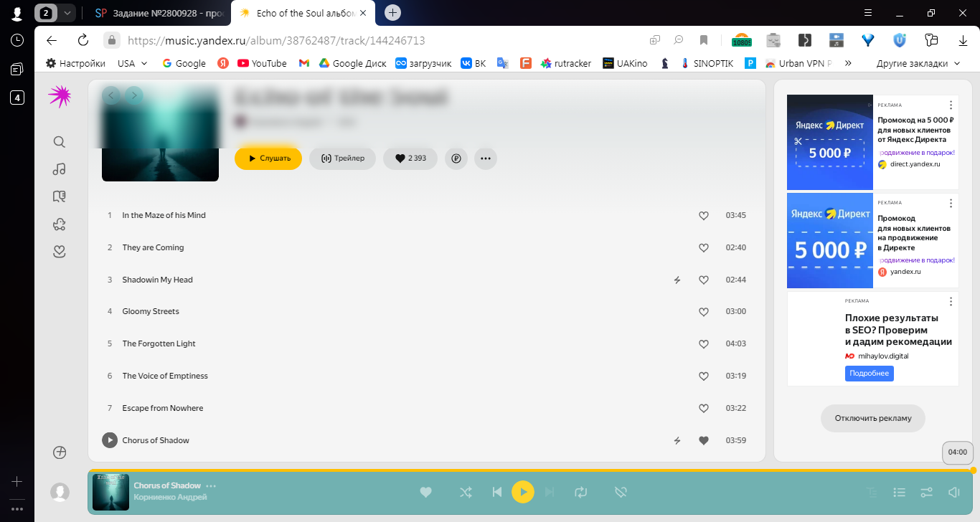Click the yellow Слушать button
The image size is (980, 522).
[x=268, y=158]
